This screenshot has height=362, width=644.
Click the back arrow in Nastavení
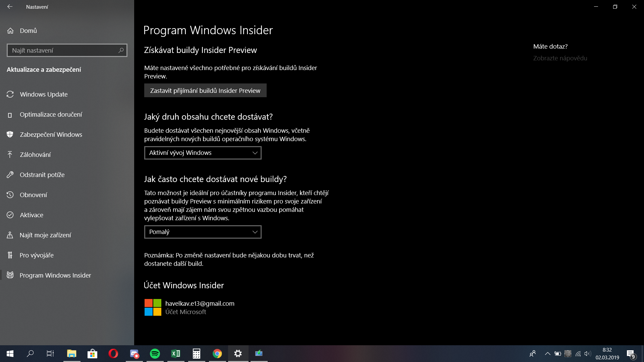[x=10, y=7]
